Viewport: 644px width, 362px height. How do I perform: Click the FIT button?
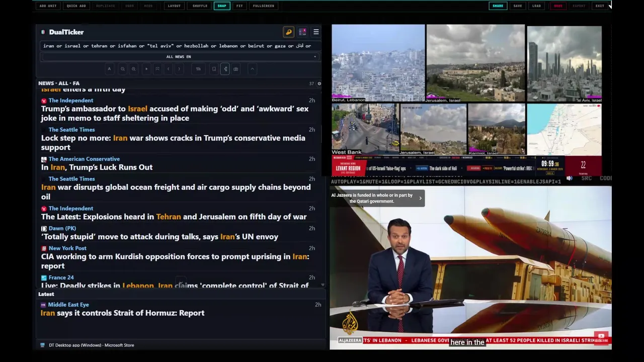click(239, 6)
